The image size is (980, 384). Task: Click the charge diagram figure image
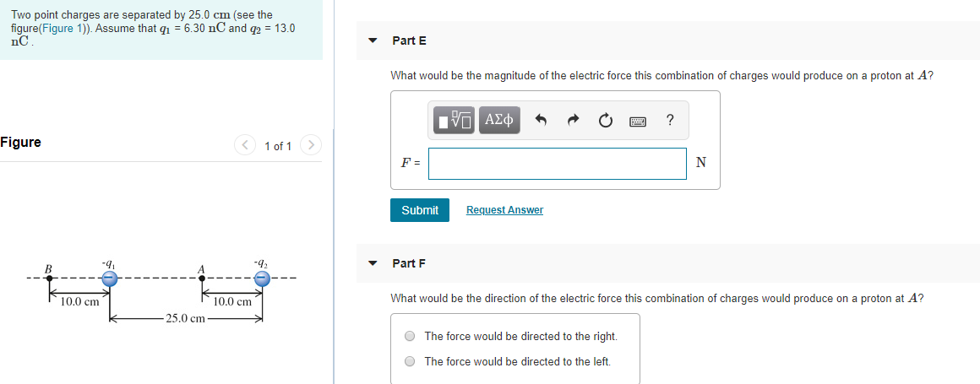coord(161,292)
